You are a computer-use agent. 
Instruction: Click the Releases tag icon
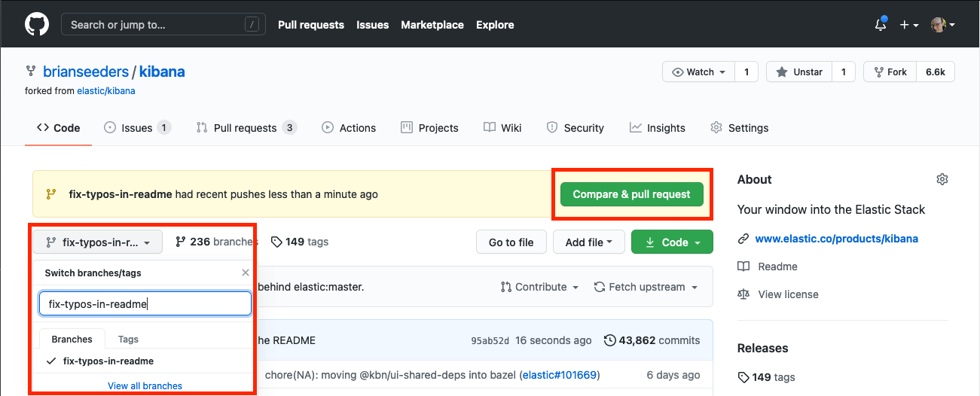[x=743, y=377]
